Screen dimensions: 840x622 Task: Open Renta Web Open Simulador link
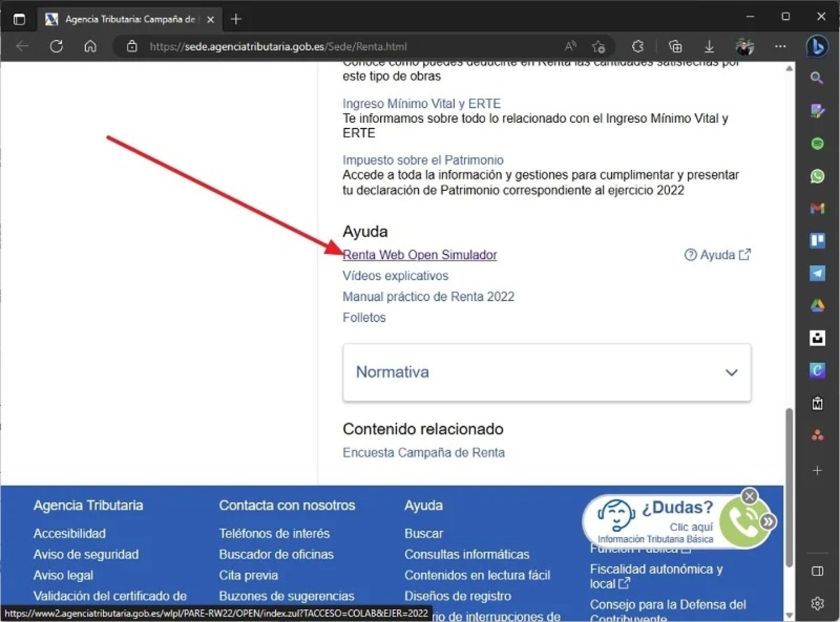point(420,255)
